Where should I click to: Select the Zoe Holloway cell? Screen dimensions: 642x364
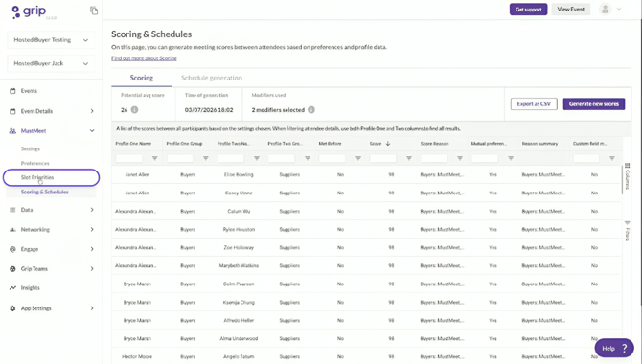click(239, 248)
